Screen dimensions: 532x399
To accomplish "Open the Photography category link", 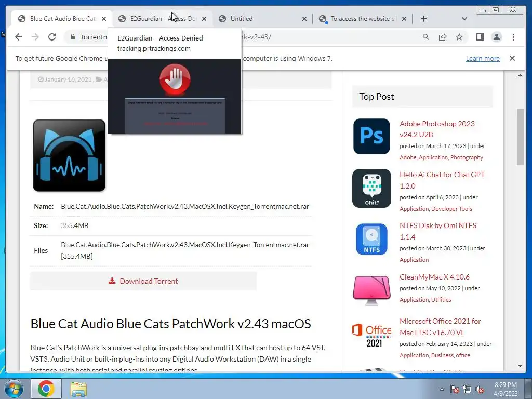I will [467, 157].
